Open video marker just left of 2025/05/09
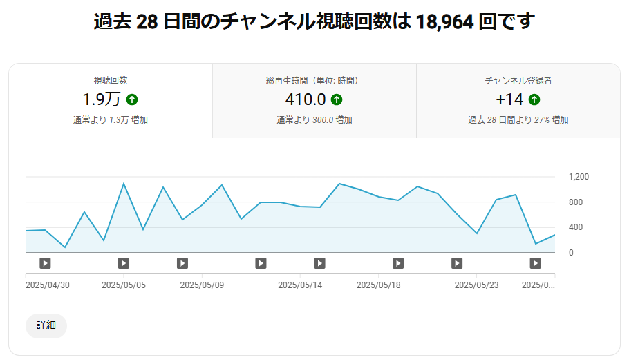The height and width of the screenshot is (364, 629). point(182,263)
